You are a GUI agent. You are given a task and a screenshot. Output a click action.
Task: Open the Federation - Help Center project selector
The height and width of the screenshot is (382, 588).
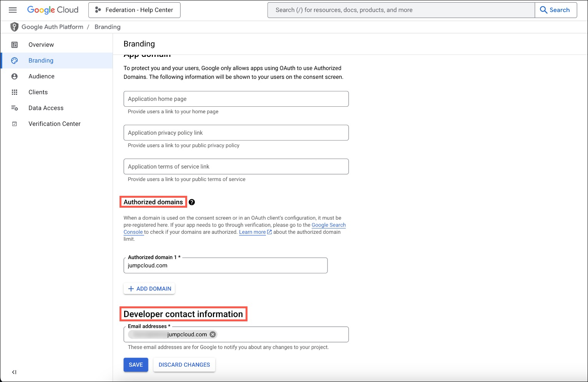134,10
